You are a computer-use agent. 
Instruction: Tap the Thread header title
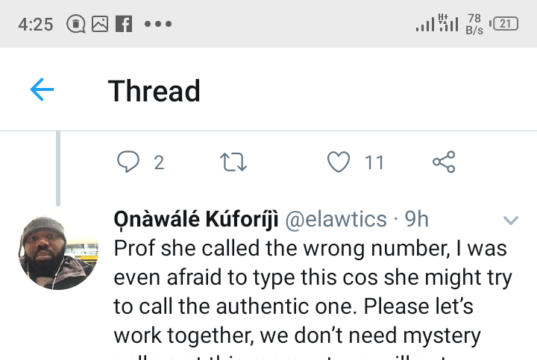pyautogui.click(x=154, y=91)
